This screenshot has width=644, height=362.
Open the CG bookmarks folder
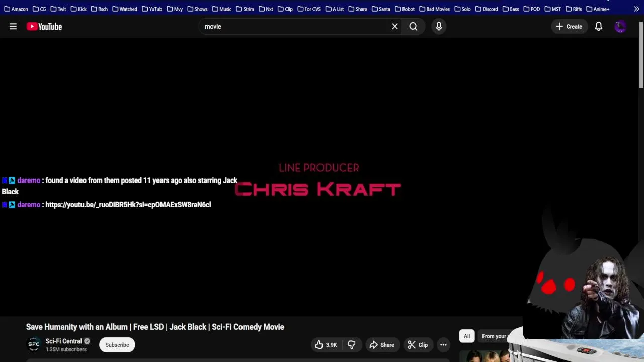click(x=39, y=9)
